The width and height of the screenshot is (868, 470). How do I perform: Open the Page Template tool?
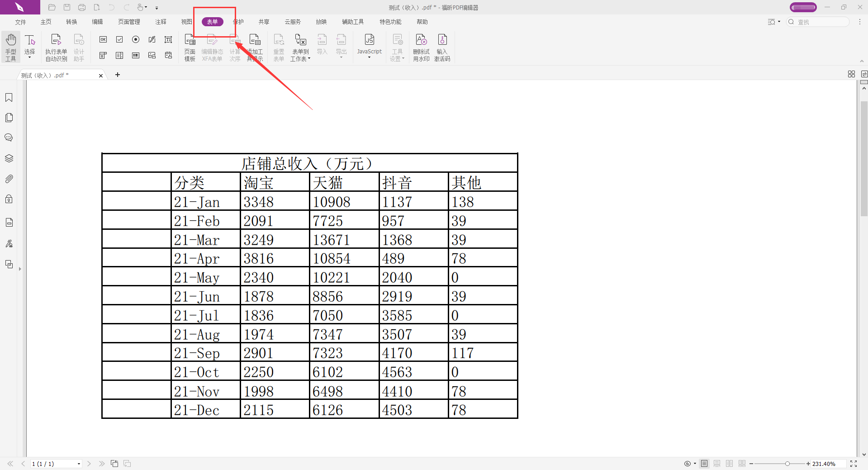click(190, 47)
